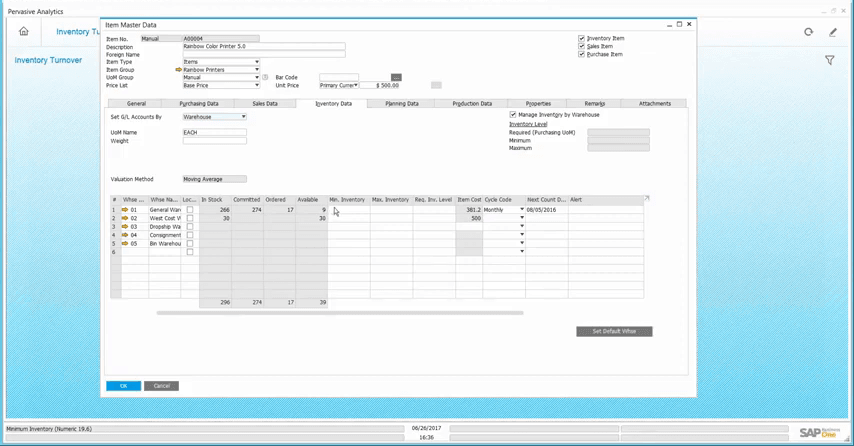Open the Bar Code browse button
The height and width of the screenshot is (446, 854).
point(396,77)
